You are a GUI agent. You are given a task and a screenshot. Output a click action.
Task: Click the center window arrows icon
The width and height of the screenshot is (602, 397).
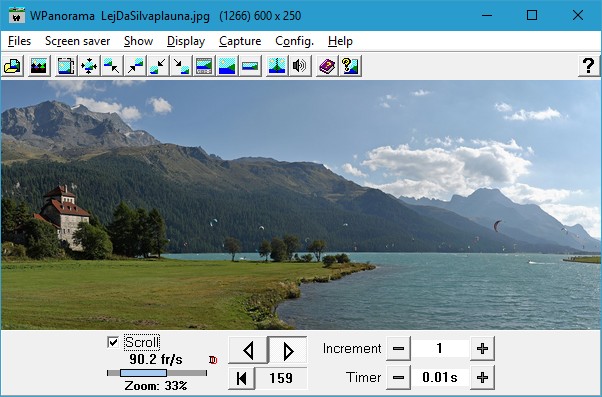point(89,66)
